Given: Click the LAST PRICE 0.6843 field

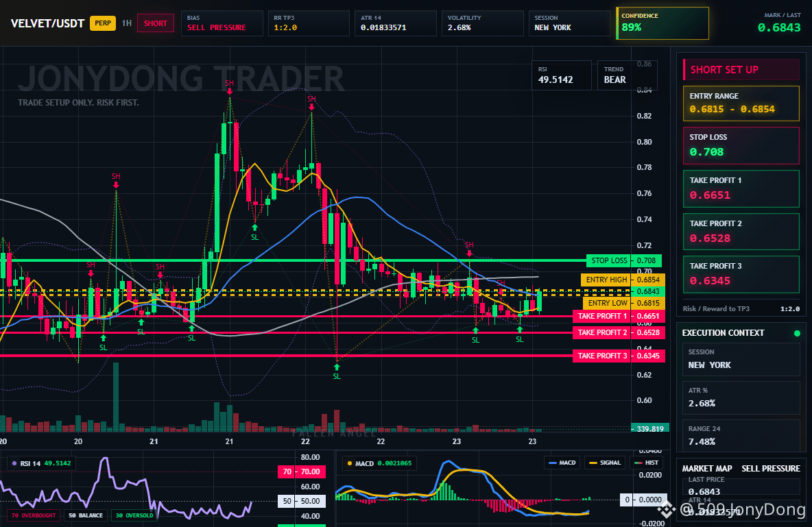Looking at the screenshot, I should click(x=741, y=486).
